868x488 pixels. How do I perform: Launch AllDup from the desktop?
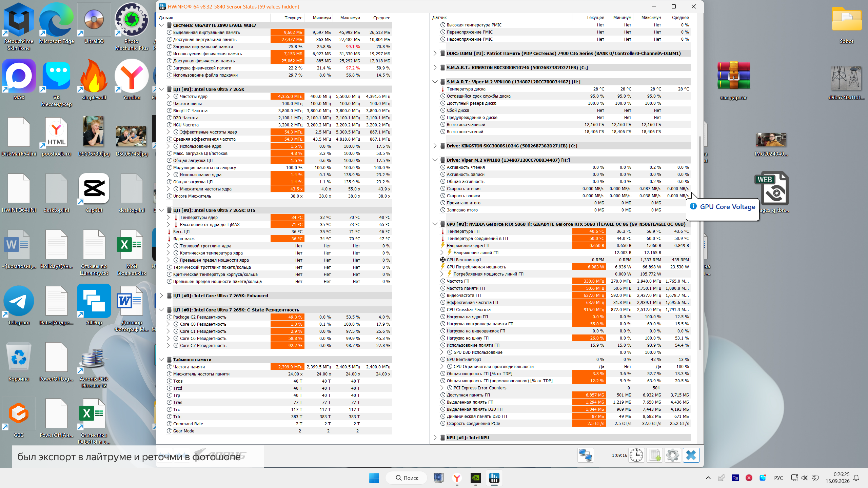coord(94,305)
